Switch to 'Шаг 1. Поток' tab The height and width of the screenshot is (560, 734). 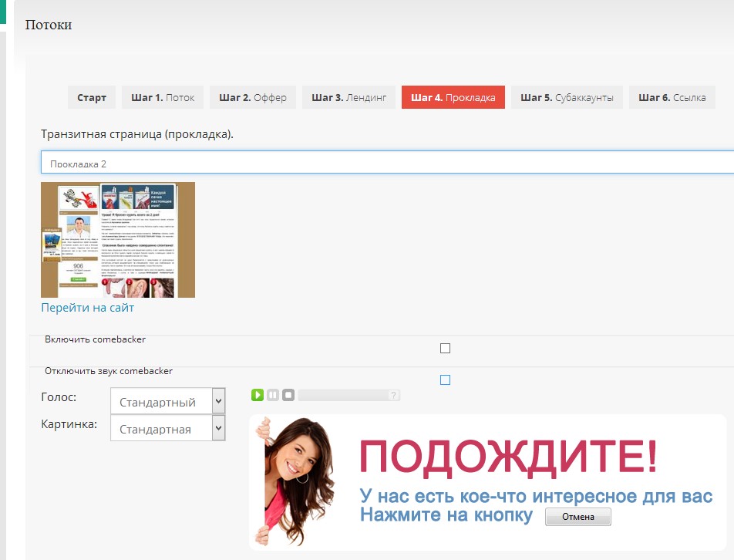pyautogui.click(x=163, y=97)
